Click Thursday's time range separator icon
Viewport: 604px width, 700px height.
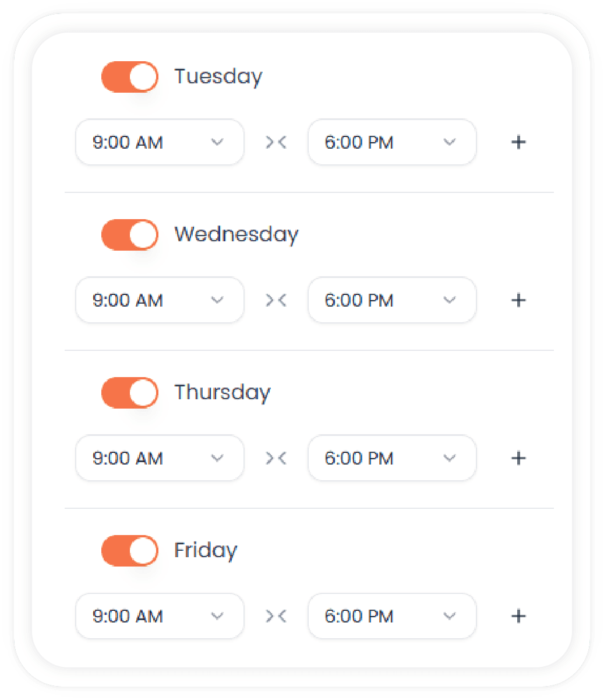click(x=276, y=458)
